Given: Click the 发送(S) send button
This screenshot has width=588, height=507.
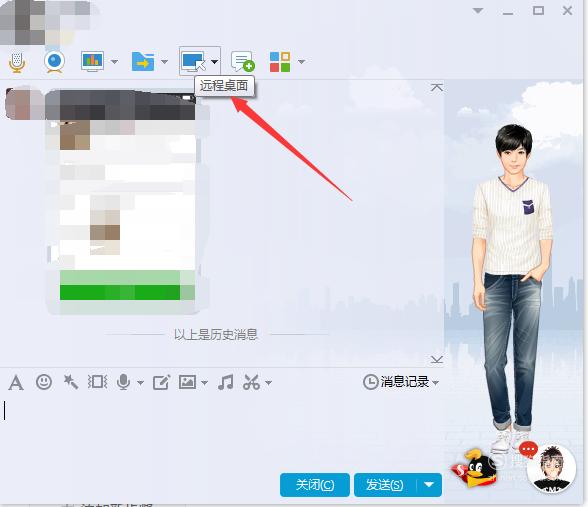Looking at the screenshot, I should 385,485.
